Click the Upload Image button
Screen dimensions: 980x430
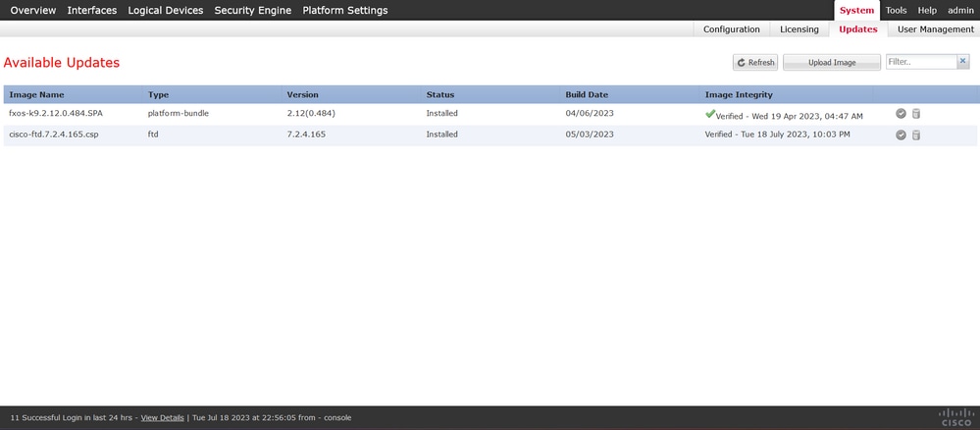point(832,62)
